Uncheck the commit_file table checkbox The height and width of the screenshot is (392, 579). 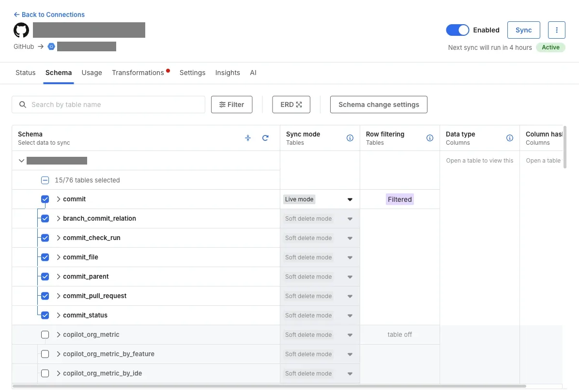coord(45,257)
